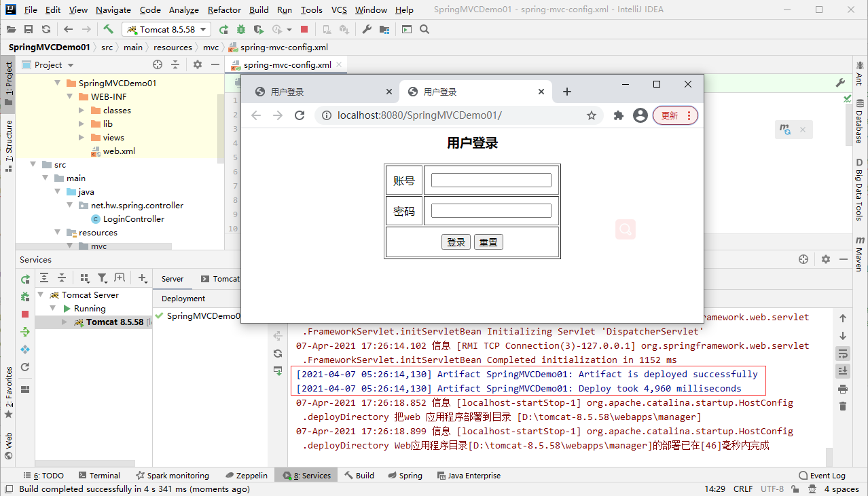Select SpringMVCDemo01 deployment artifact entry
Viewport: 868px width, 496px height.
click(x=198, y=316)
